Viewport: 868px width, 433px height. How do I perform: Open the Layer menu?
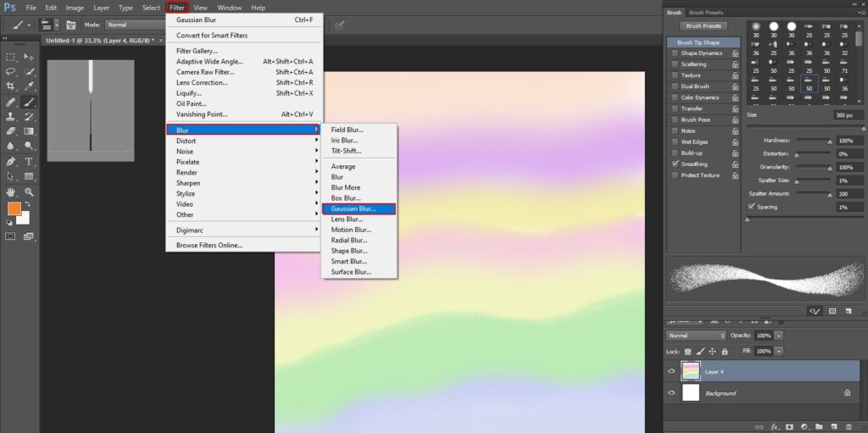coord(102,8)
